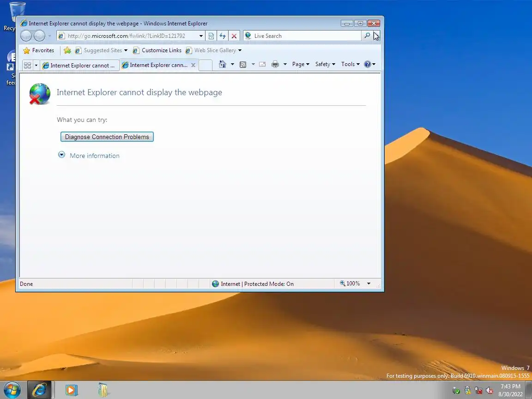Click the Feeds RSS icon
This screenshot has height=399, width=532.
coord(243,65)
